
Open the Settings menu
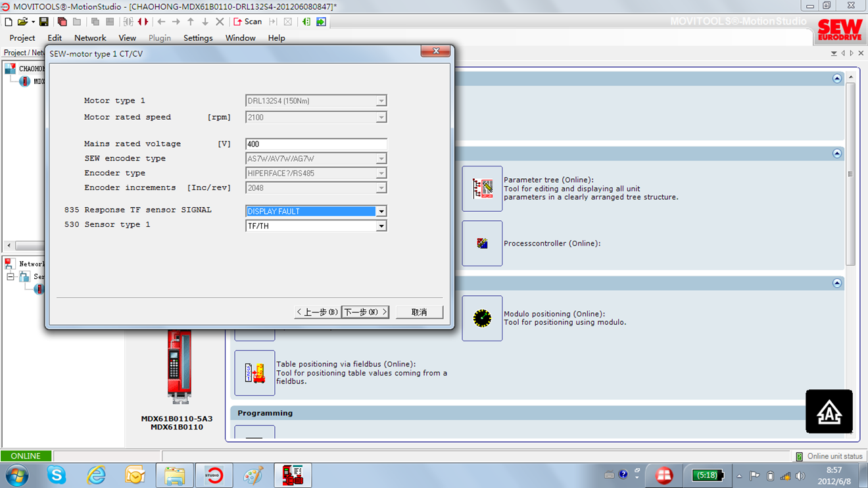[198, 38]
